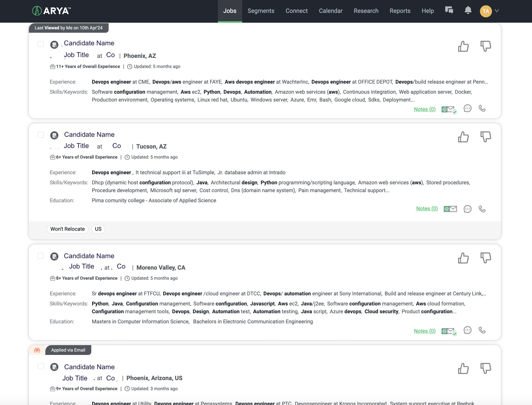Click the Won't Relocate tag
532x405 pixels.
click(67, 229)
